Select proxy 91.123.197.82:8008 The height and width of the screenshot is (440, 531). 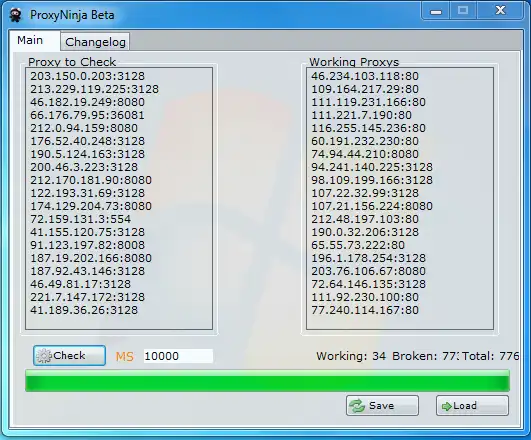pyautogui.click(x=87, y=245)
